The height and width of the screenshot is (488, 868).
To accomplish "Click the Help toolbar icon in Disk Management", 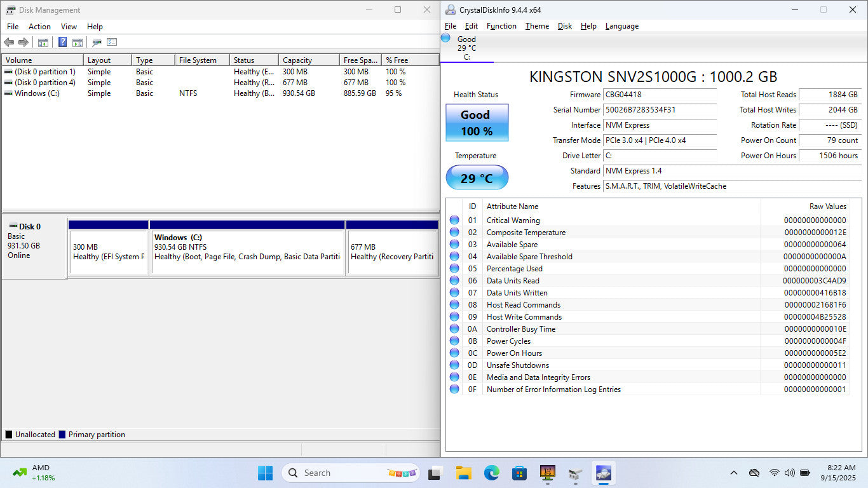I will (x=62, y=43).
